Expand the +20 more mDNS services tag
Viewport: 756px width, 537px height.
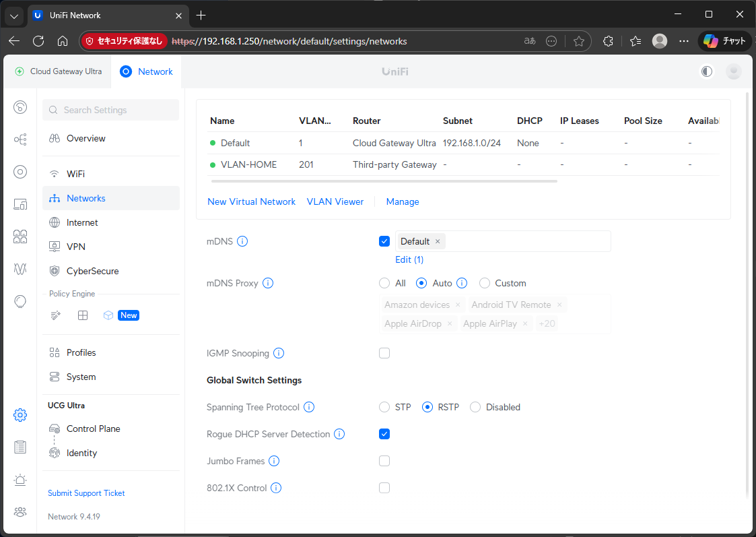click(547, 324)
